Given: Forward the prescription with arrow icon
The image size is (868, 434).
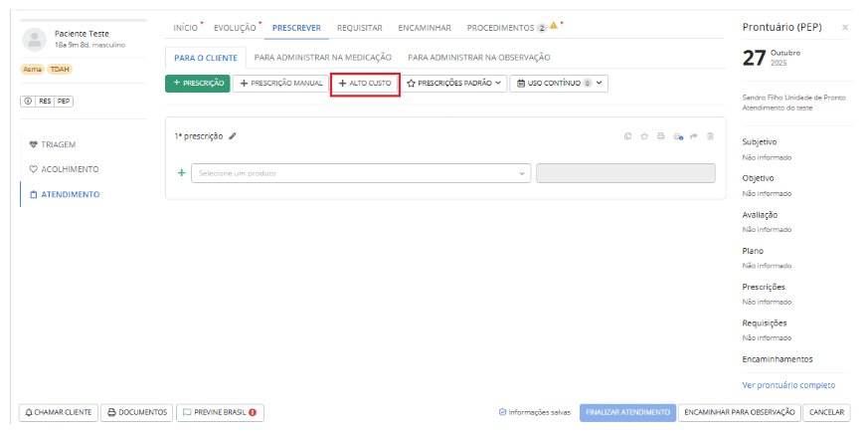Looking at the screenshot, I should (694, 136).
